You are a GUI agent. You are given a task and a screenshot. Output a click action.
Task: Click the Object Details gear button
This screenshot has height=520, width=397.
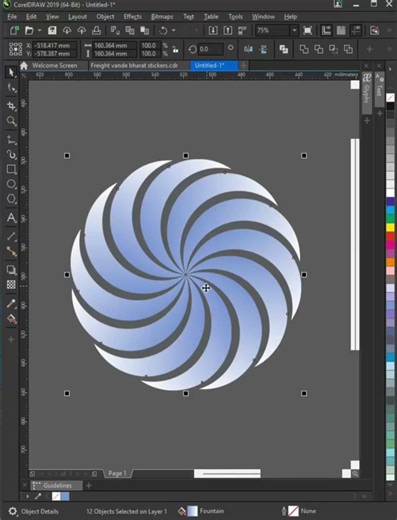pyautogui.click(x=12, y=511)
